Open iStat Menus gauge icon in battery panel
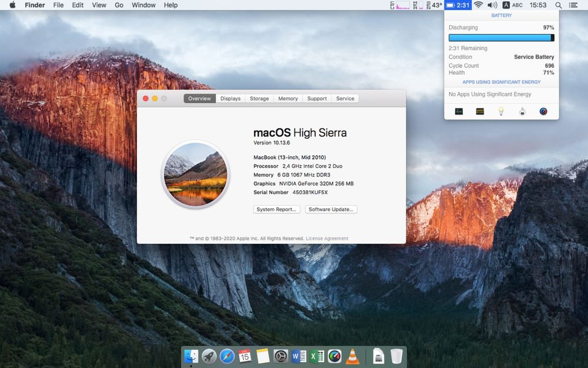The width and height of the screenshot is (588, 368). pos(543,111)
